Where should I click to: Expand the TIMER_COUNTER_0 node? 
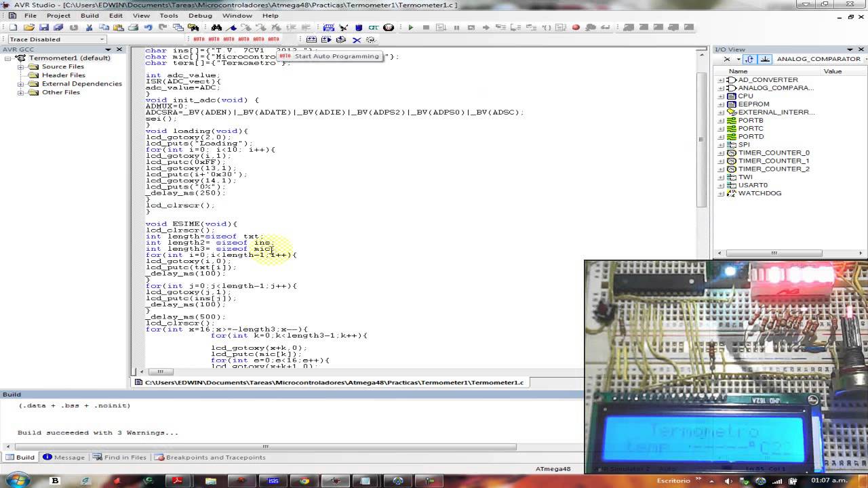click(x=721, y=153)
